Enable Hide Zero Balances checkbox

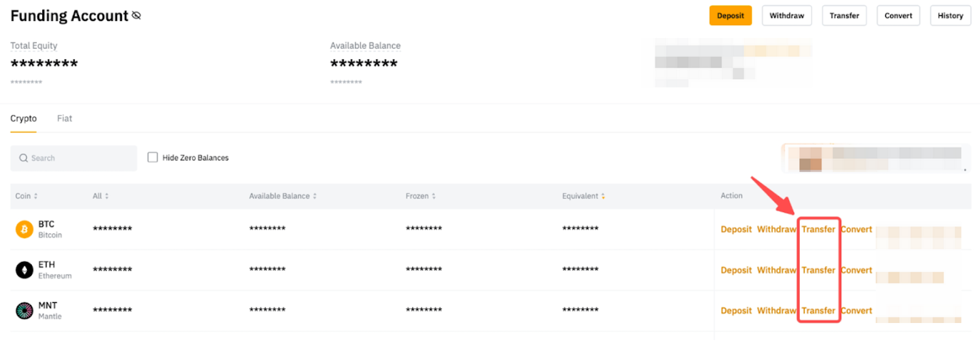(153, 157)
